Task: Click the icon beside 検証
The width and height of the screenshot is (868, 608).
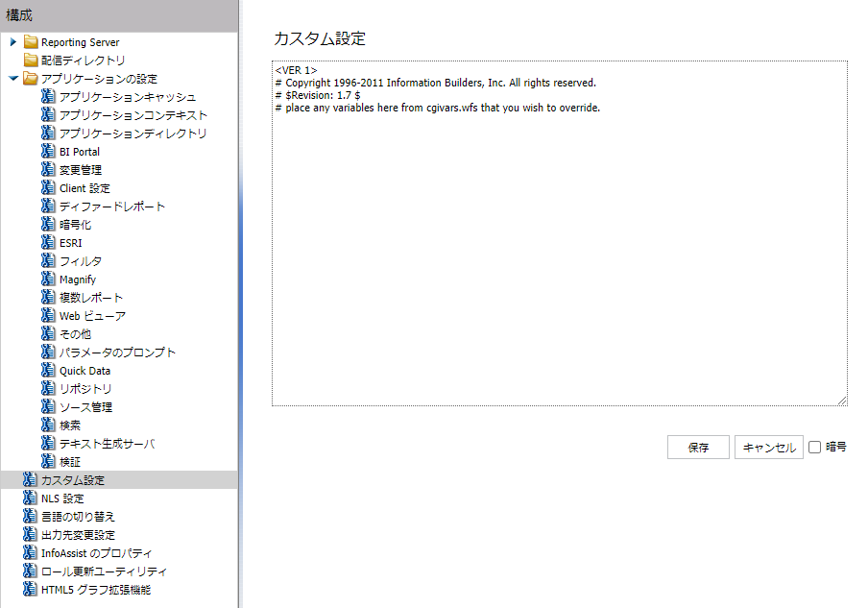Action: pyautogui.click(x=48, y=462)
